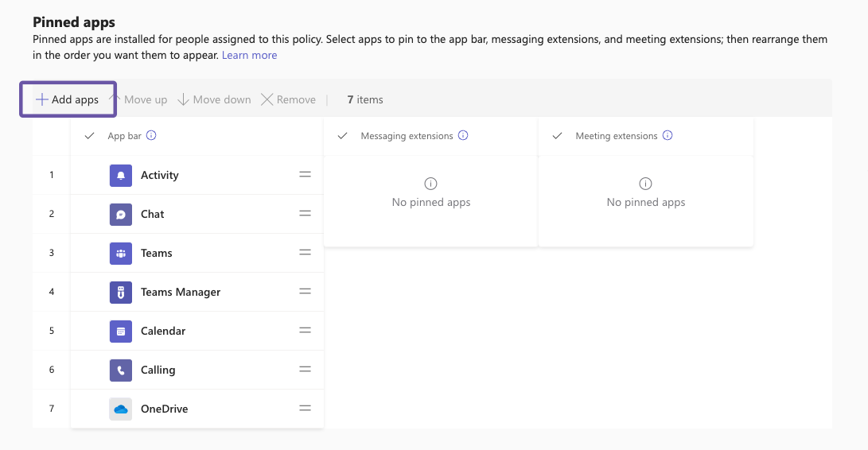The width and height of the screenshot is (868, 450).
Task: Click the Pinned apps heading
Action: 74,22
